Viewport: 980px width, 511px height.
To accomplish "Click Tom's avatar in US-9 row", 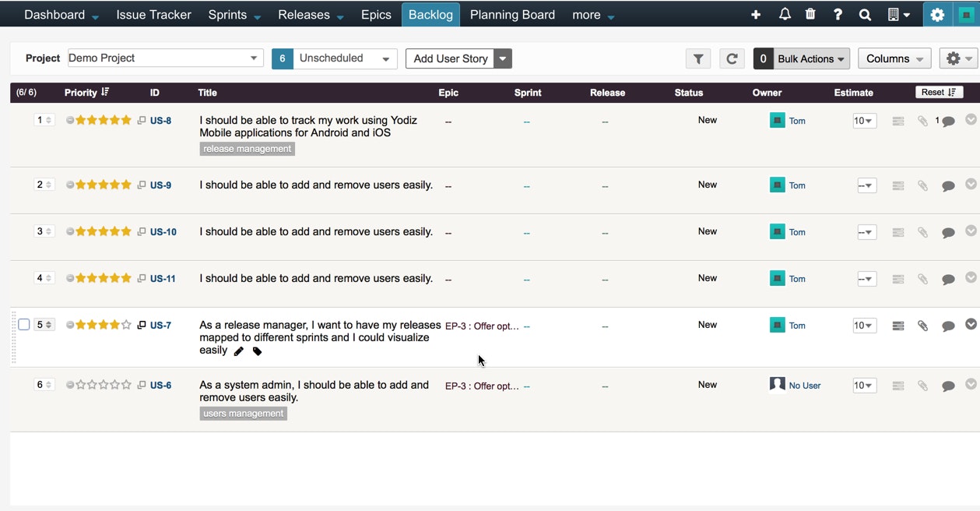I will [x=777, y=185].
